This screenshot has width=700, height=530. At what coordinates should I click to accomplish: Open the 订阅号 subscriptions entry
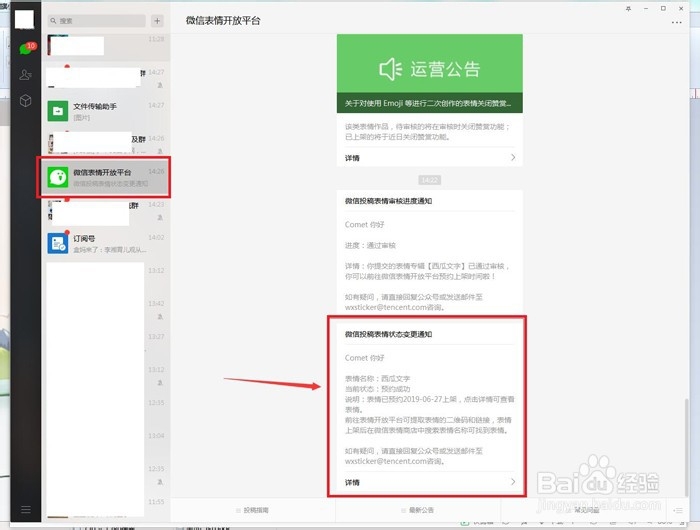coord(106,243)
